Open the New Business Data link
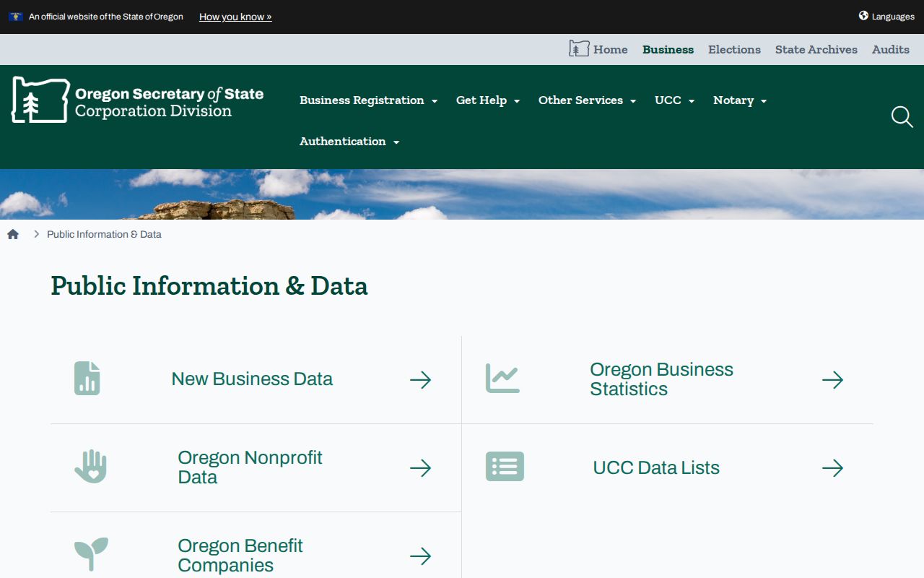The image size is (924, 578). (x=252, y=379)
